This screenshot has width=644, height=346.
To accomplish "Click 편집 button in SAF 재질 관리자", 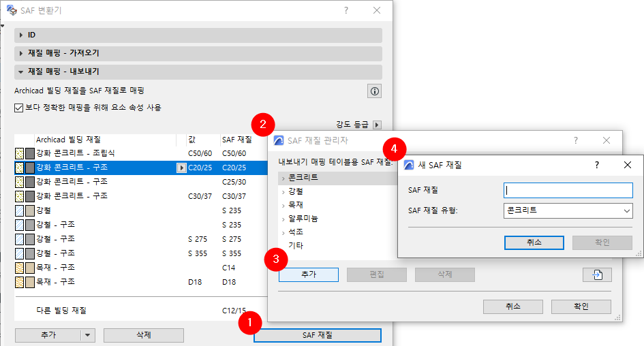I will [x=377, y=274].
